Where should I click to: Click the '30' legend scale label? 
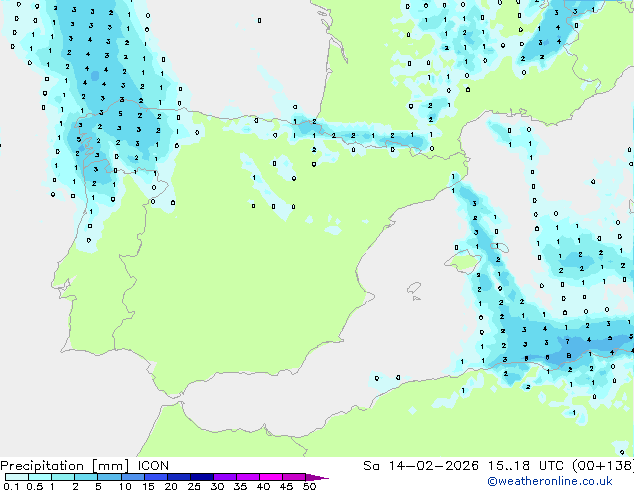(x=217, y=486)
